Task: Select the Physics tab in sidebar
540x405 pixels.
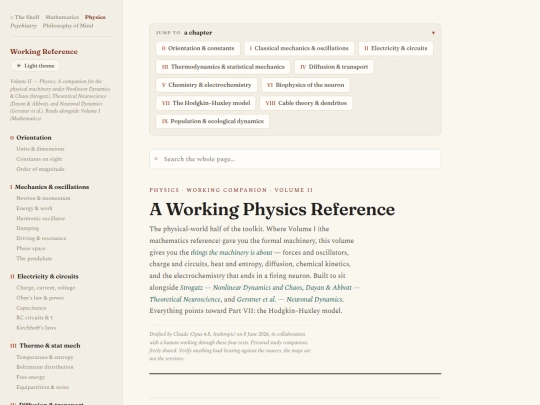Action: tap(95, 17)
